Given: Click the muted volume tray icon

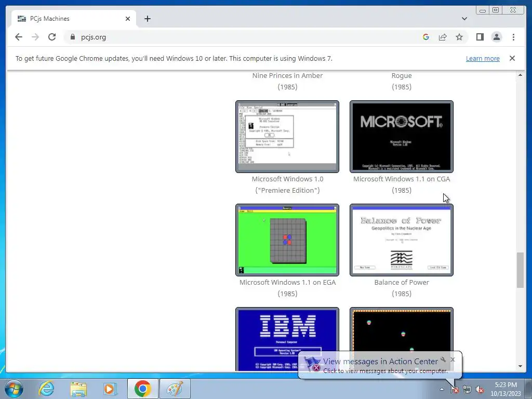Looking at the screenshot, I should click(x=480, y=390).
